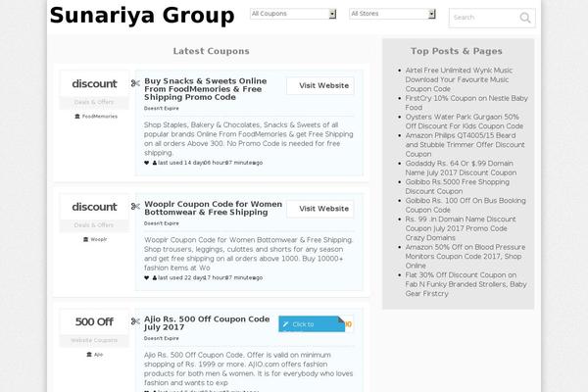Open the All Stores dropdown
The height and width of the screenshot is (392, 588).
point(392,14)
